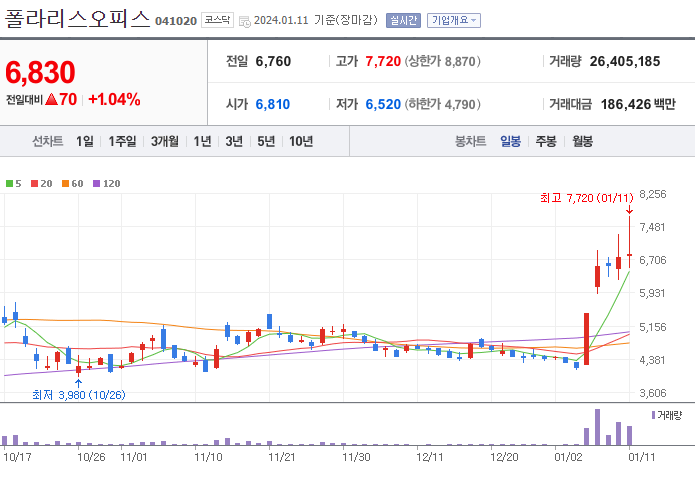Click the 거래량 volume legend icon
Screen dimensions: 695x484
pyautogui.click(x=653, y=415)
